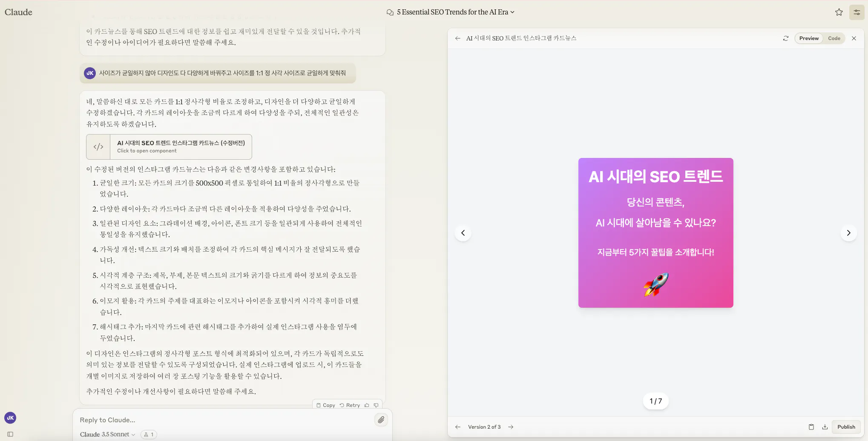Screen dimensions: 868x441
Task: Star this conversation
Action: 839,12
